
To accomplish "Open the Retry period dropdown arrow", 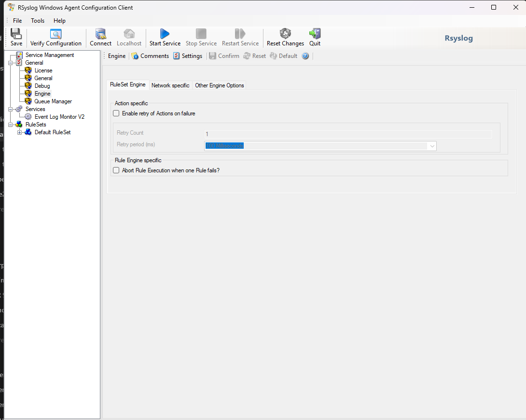I will pos(432,146).
